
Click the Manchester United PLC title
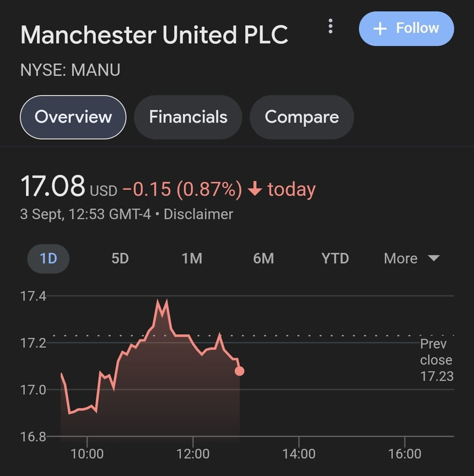[154, 35]
